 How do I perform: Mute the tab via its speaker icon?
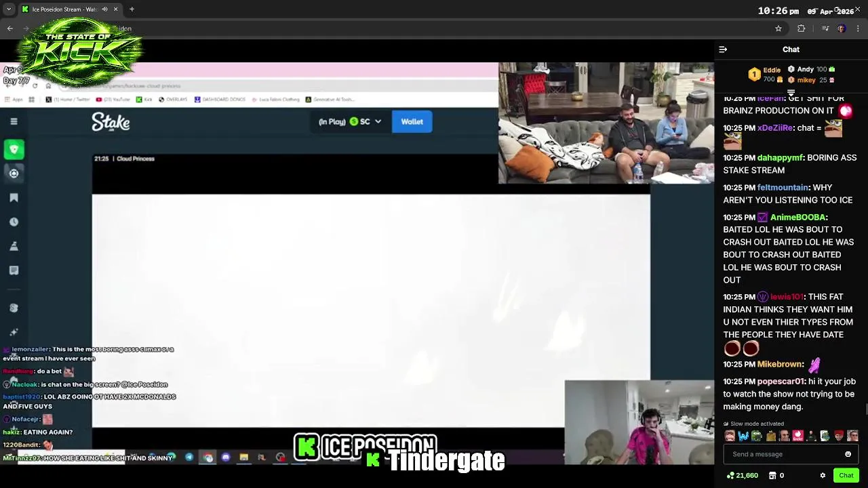104,9
